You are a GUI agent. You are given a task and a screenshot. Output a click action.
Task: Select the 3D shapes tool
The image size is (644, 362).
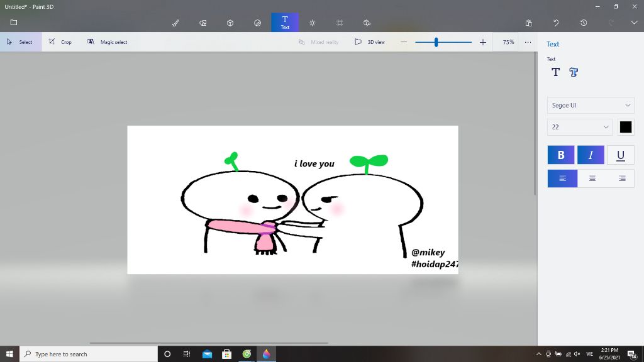pyautogui.click(x=230, y=23)
